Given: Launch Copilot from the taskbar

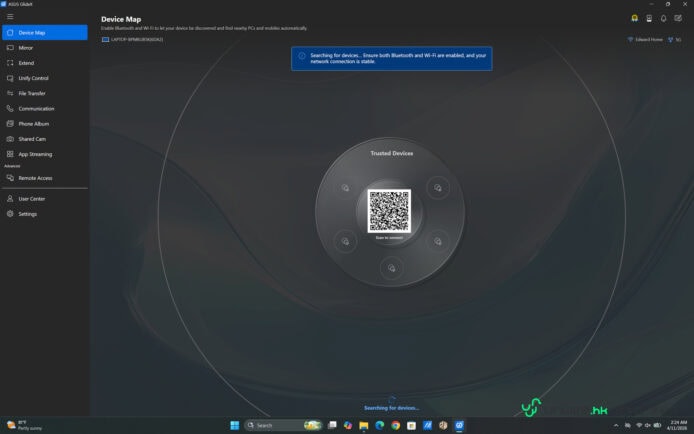Looking at the screenshot, I should click(x=348, y=425).
